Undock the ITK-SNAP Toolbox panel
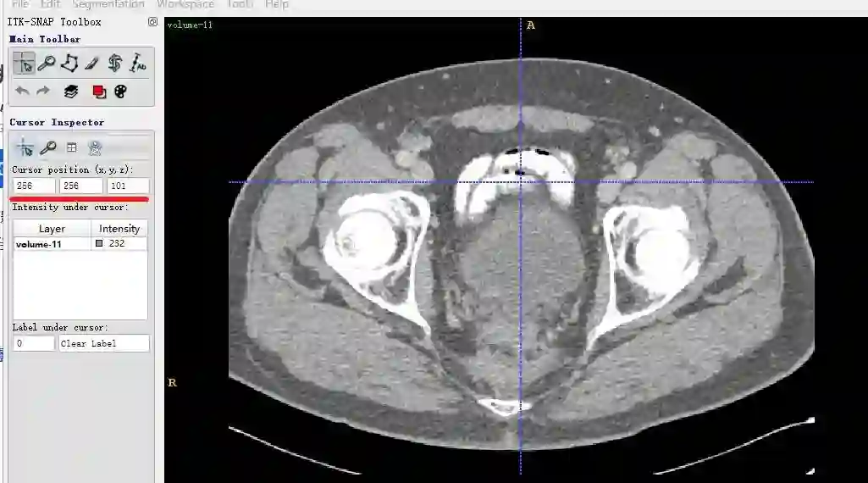This screenshot has width=868, height=483. (152, 21)
